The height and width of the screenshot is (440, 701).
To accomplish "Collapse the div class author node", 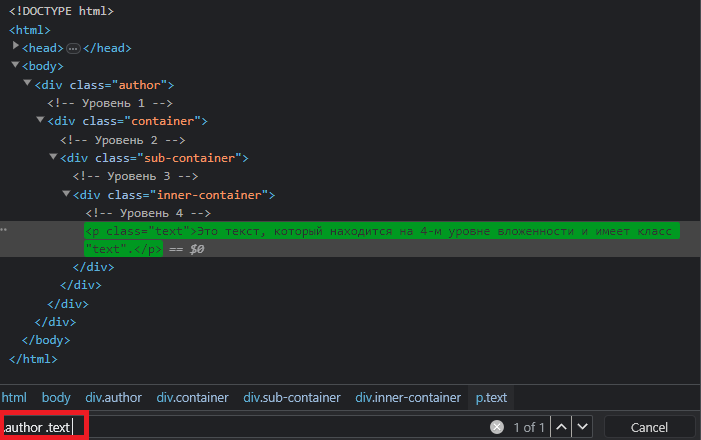I will click(28, 84).
